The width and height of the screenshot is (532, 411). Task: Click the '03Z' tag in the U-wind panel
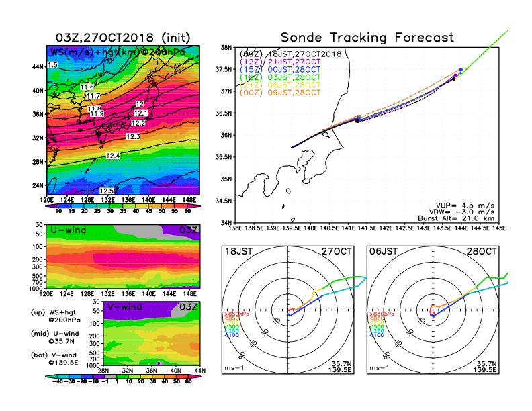[x=189, y=230]
